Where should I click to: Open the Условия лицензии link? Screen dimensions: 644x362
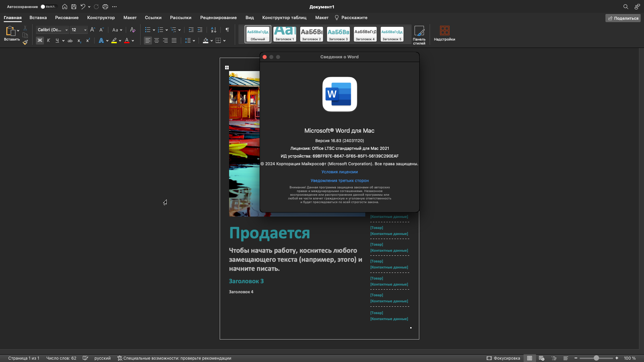point(339,172)
